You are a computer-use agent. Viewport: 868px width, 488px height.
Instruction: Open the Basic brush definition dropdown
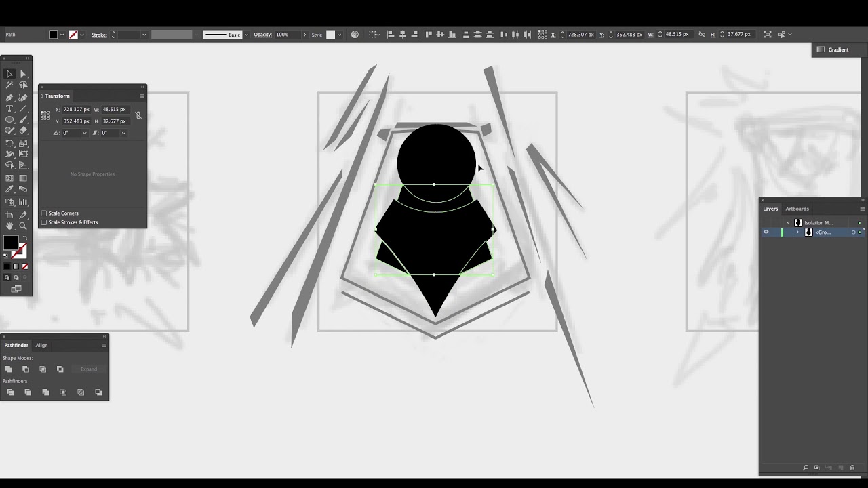pos(246,35)
